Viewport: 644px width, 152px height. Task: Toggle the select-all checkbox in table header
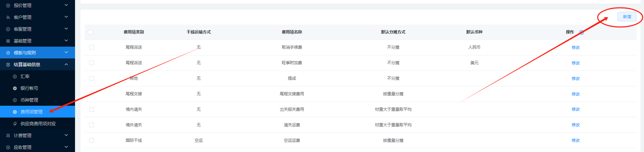[90, 32]
